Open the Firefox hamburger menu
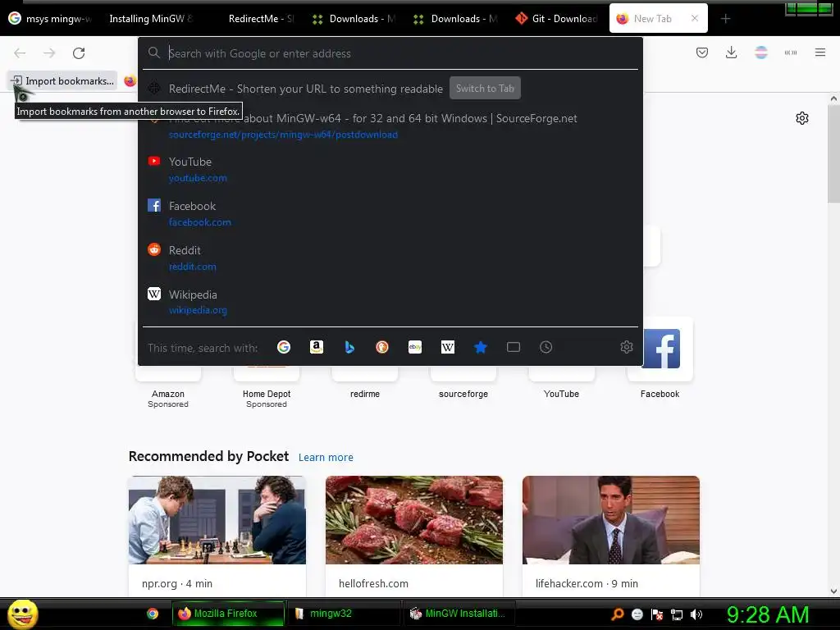840x630 pixels. click(x=820, y=52)
